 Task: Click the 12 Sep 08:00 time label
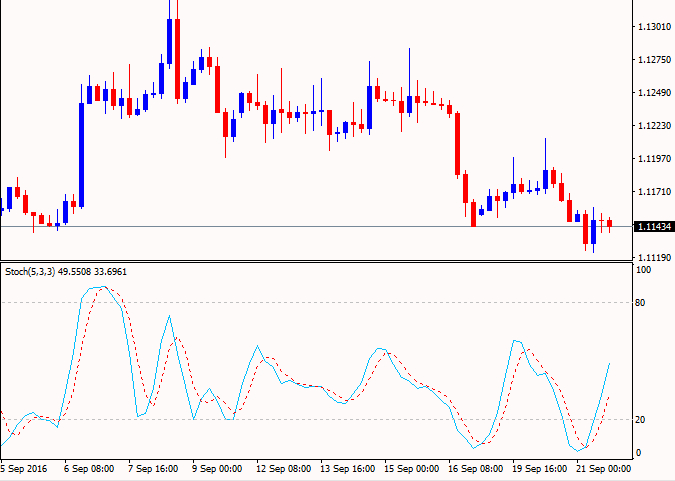(x=284, y=469)
